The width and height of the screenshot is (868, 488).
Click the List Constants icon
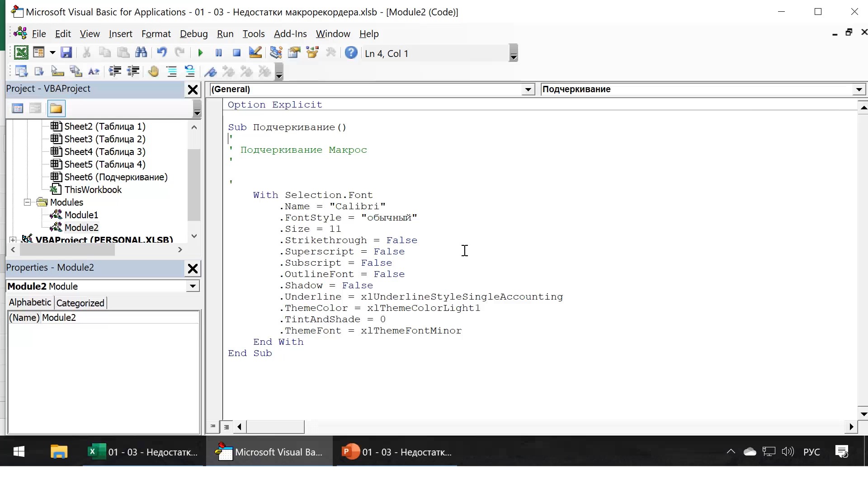[x=39, y=71]
